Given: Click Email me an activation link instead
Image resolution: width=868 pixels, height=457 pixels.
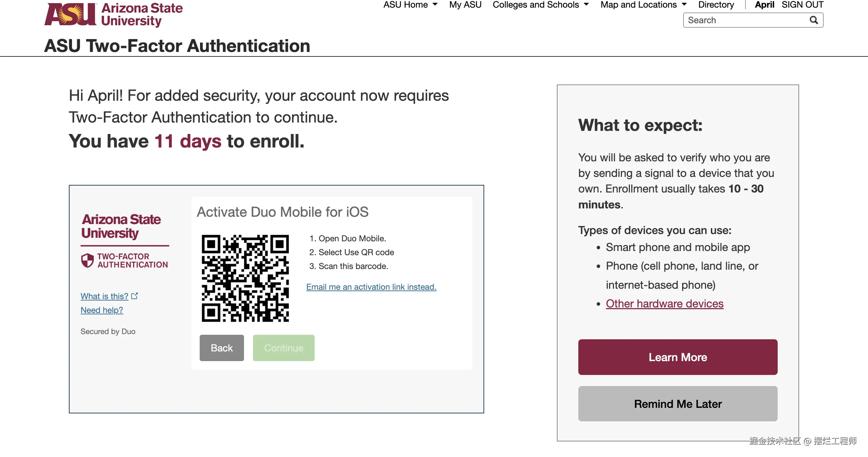Looking at the screenshot, I should [x=371, y=287].
